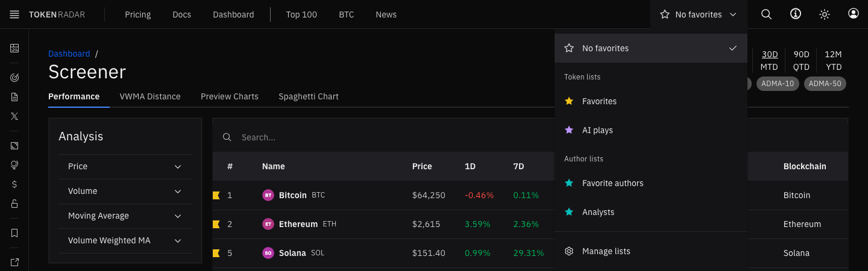This screenshot has height=271, width=868.
Task: Select the 12M YTD period
Action: tap(834, 60)
